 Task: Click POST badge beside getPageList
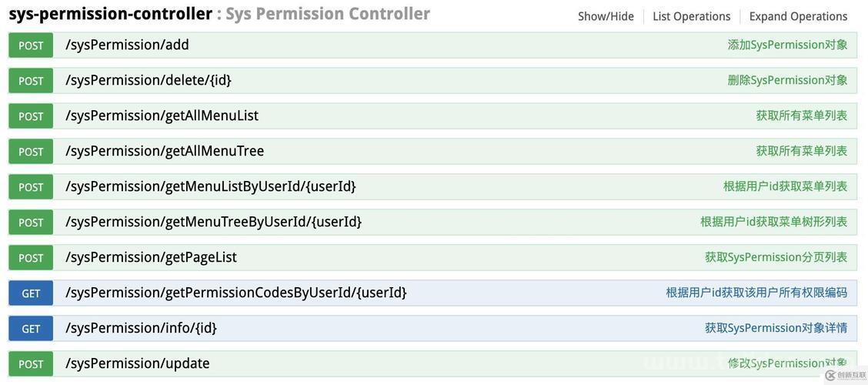tap(31, 258)
